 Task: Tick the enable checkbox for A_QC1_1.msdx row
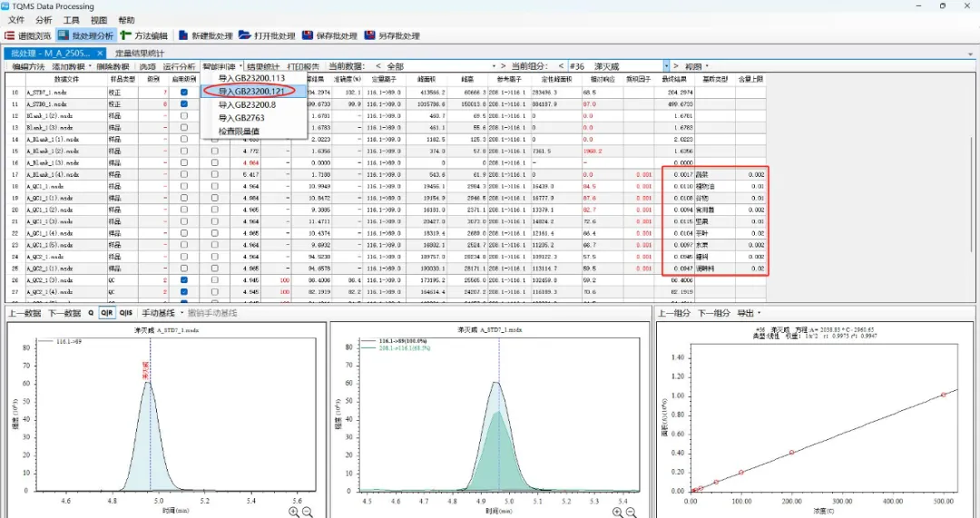[x=184, y=185]
